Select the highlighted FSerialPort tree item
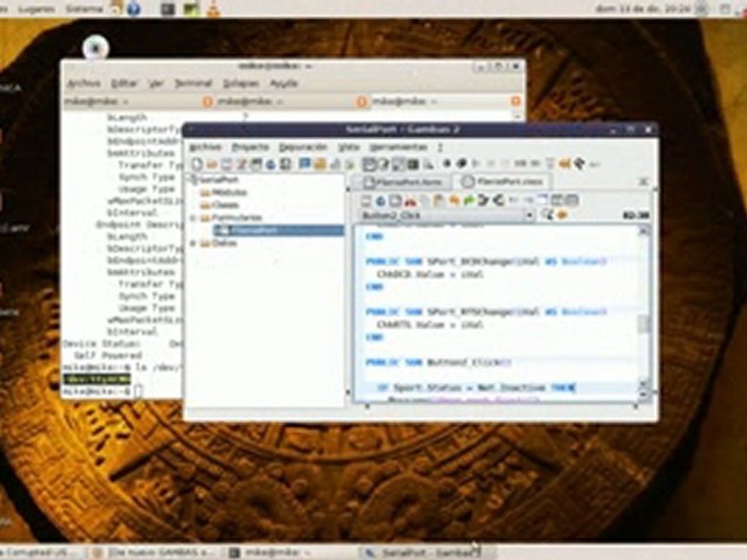This screenshot has width=747, height=560. click(279, 230)
